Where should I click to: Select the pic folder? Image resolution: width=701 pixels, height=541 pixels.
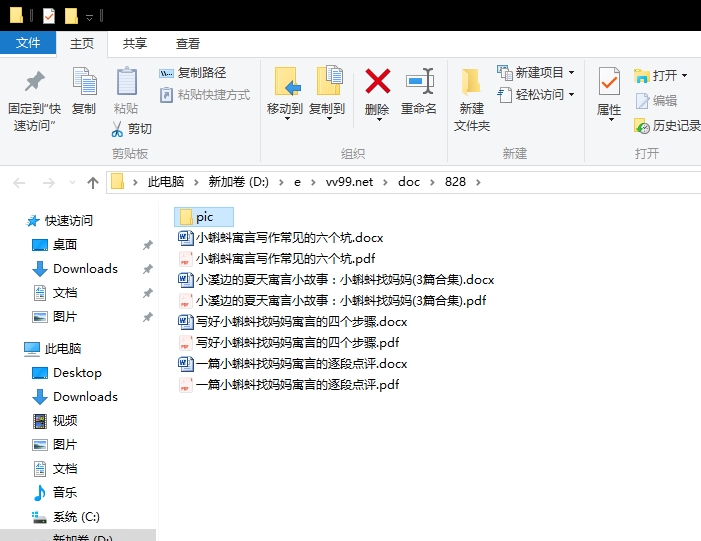tap(204, 217)
